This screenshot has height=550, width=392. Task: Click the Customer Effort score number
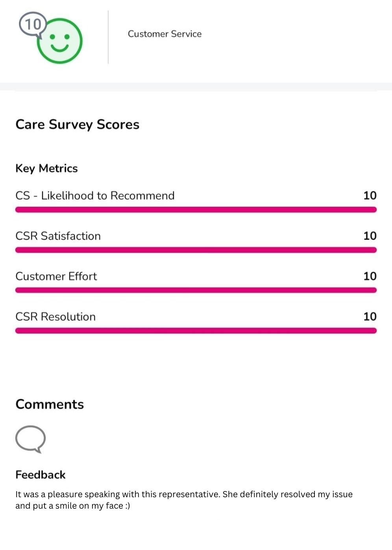(x=370, y=276)
